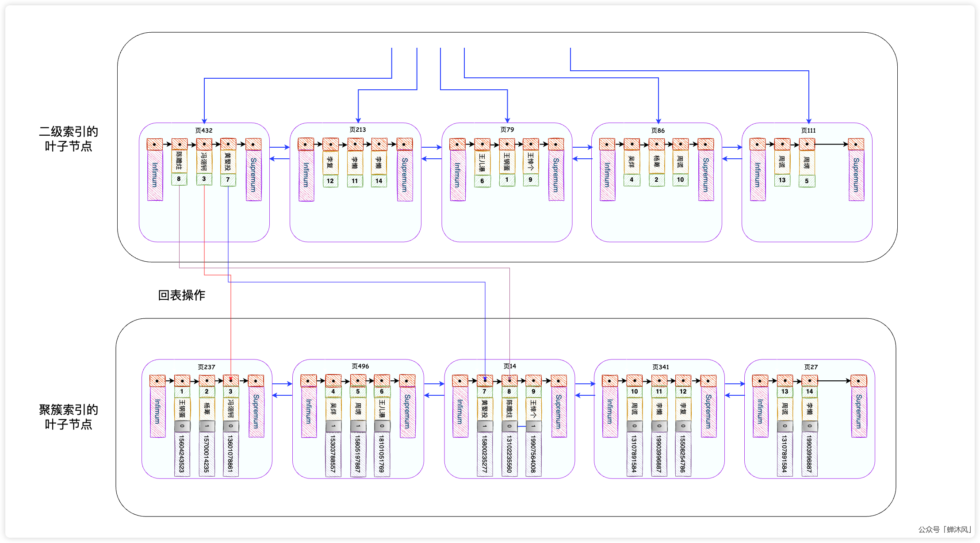The width and height of the screenshot is (980, 543).
Task: Select phone number 15604243523 in page 237
Action: click(x=182, y=454)
